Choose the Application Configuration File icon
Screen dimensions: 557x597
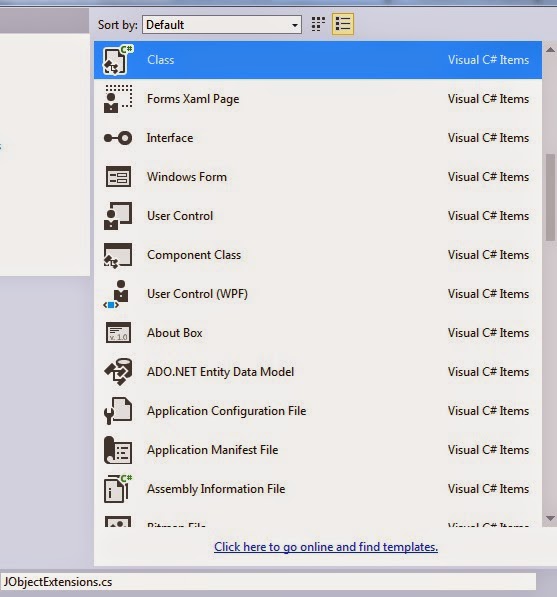[x=118, y=411]
